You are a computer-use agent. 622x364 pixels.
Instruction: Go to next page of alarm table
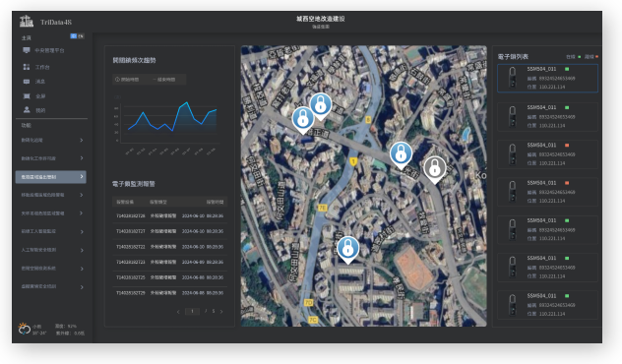click(221, 312)
